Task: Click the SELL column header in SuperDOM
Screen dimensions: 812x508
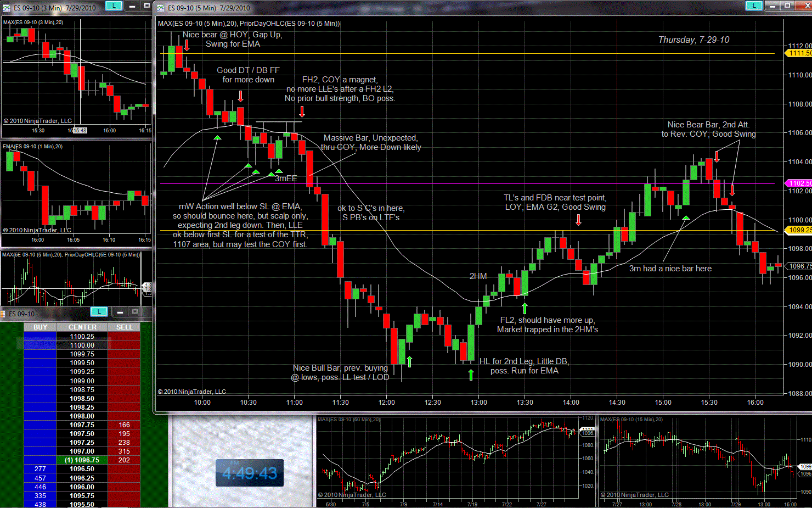Action: [124, 327]
